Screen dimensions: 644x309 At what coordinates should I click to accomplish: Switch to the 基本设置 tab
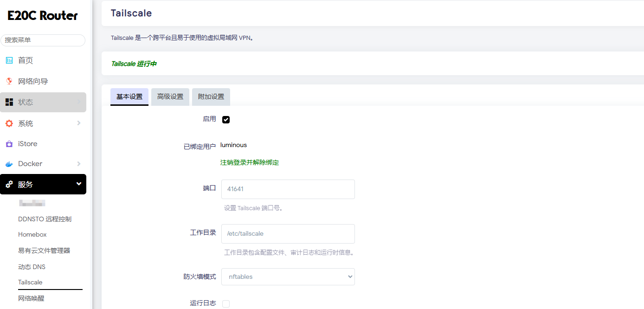(x=129, y=97)
